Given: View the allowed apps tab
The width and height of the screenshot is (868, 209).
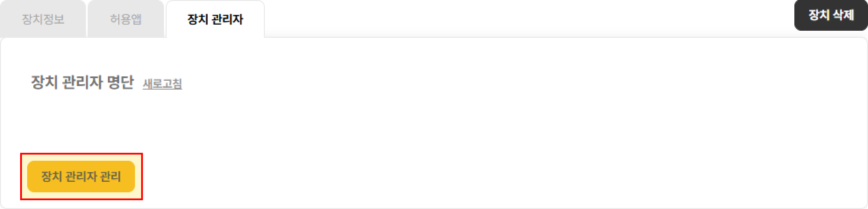Looking at the screenshot, I should tap(126, 19).
